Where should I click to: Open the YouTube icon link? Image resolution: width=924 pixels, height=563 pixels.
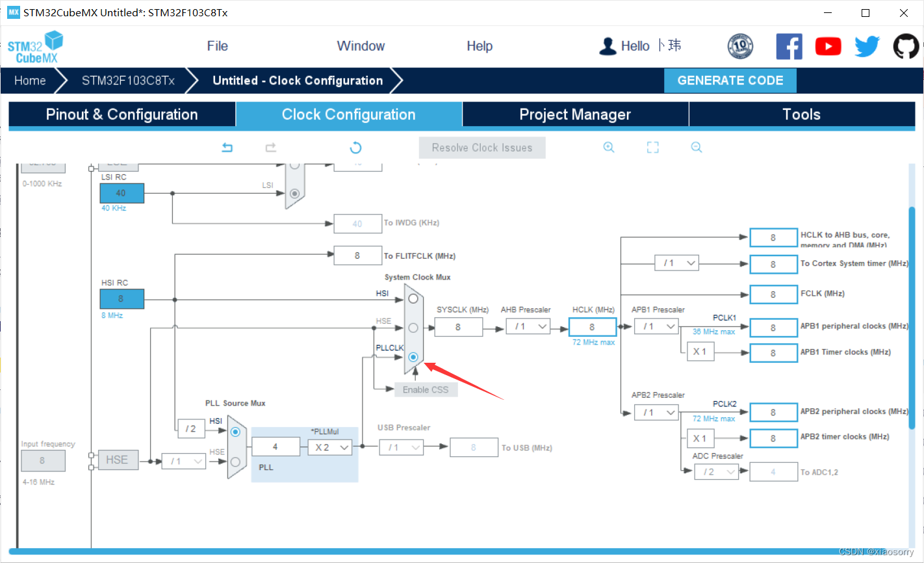tap(828, 47)
